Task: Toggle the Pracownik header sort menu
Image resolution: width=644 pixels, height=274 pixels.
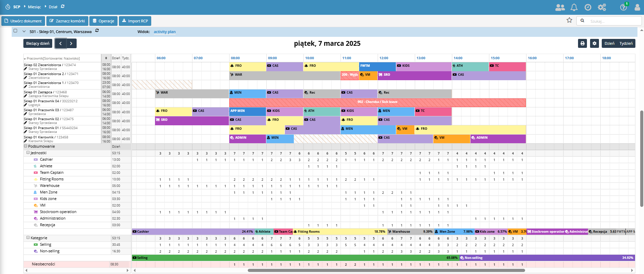Action: tap(25, 59)
